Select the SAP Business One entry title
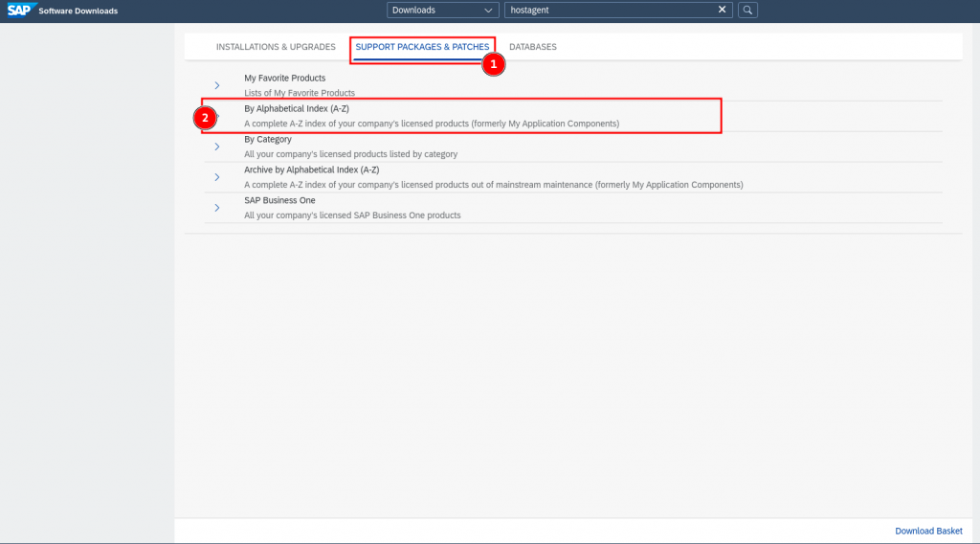Screen dimensions: 980x544 279,200
